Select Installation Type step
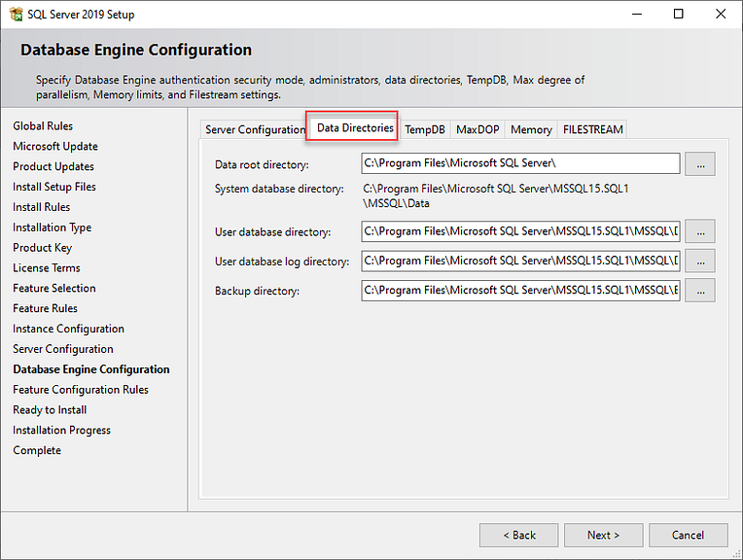 (53, 227)
